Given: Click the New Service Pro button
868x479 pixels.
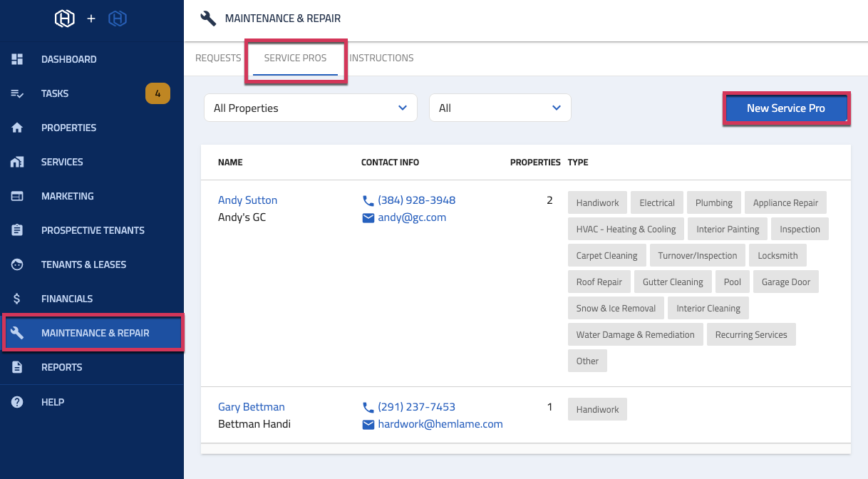Looking at the screenshot, I should tap(786, 107).
